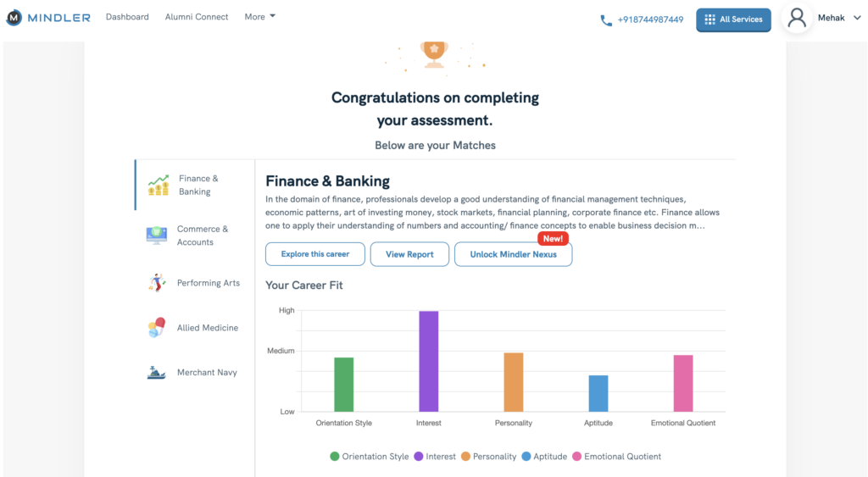
Task: Open the user profile avatar icon
Action: [796, 19]
